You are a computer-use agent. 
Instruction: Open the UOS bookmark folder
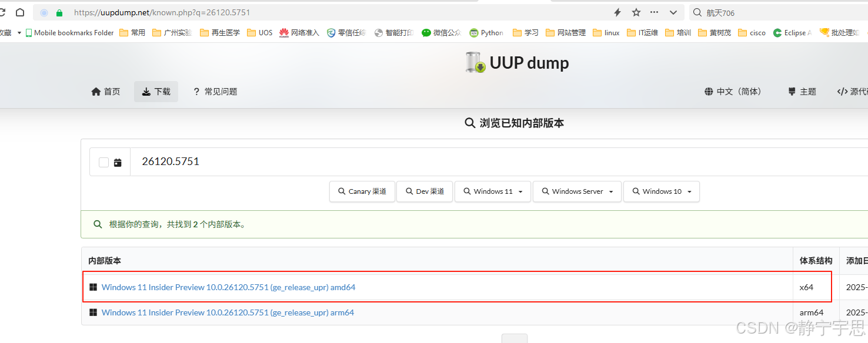(259, 33)
